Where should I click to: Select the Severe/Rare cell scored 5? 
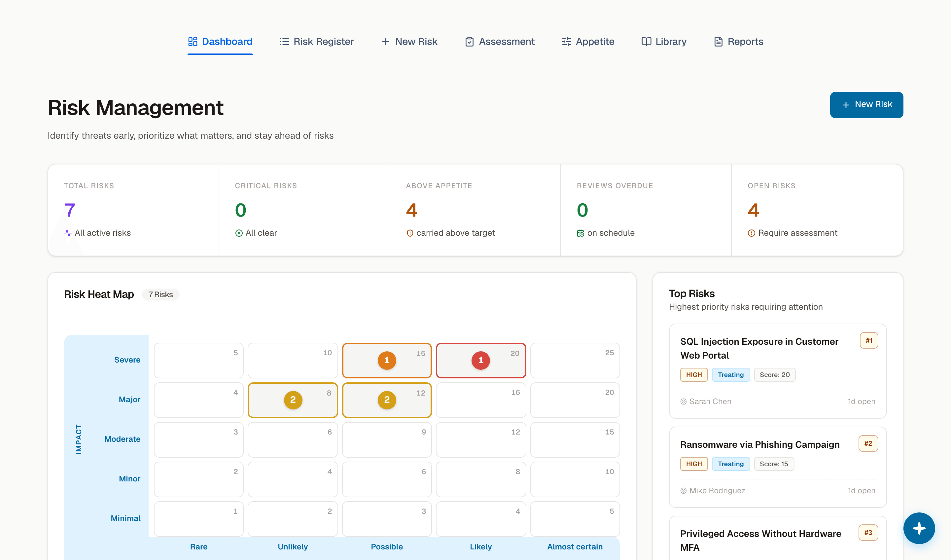[x=198, y=360]
